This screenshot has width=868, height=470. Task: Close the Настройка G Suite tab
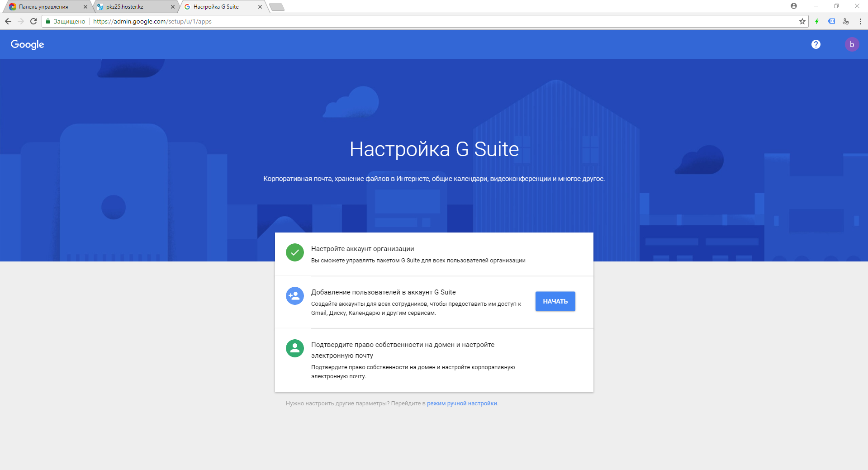click(260, 7)
